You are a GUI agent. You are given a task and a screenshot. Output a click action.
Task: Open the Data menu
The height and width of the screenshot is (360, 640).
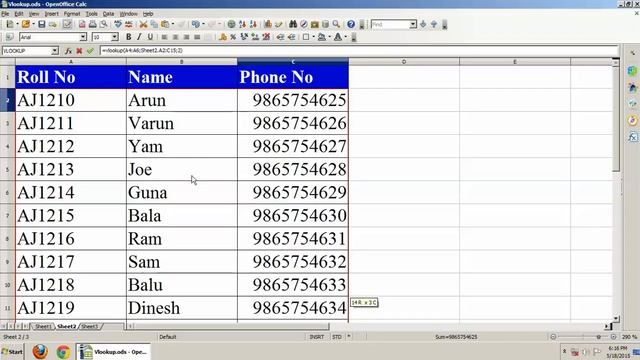coord(108,14)
